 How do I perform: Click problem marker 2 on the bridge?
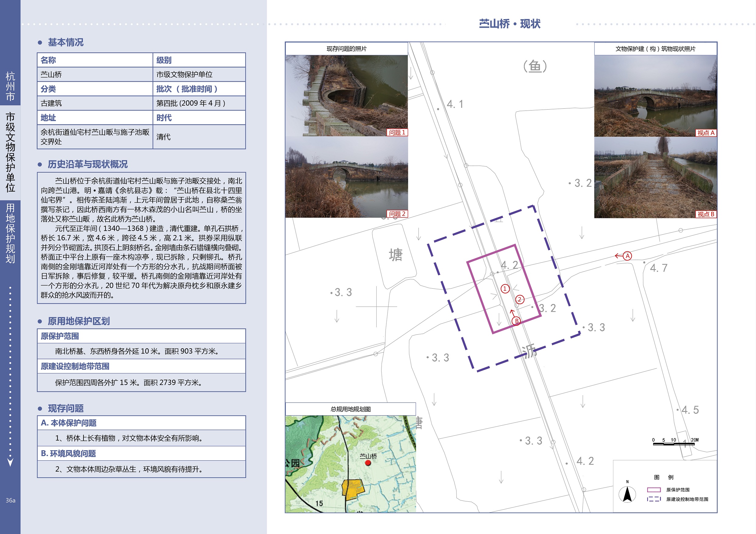click(x=520, y=299)
